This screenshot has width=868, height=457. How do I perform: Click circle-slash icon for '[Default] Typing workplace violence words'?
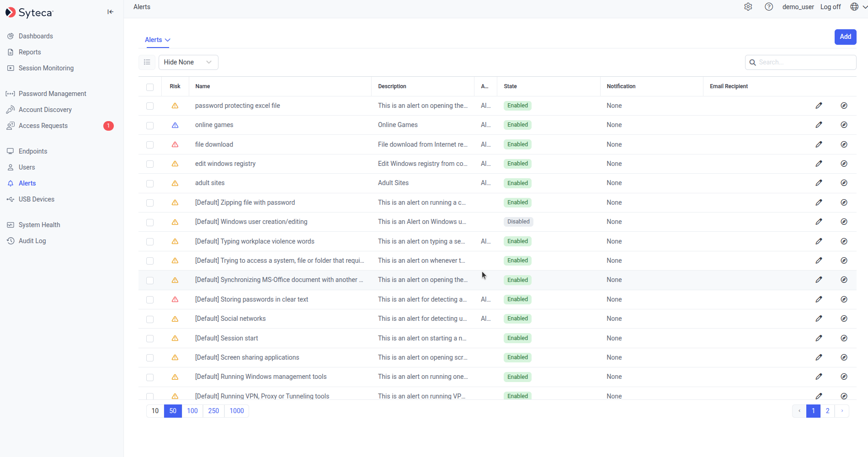844,241
